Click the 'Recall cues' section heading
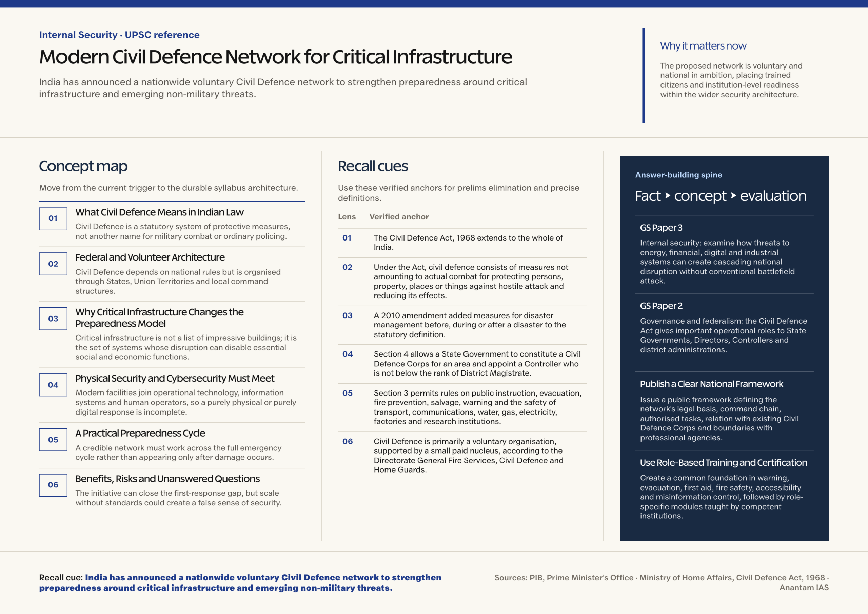Image resolution: width=868 pixels, height=614 pixels. click(x=373, y=166)
